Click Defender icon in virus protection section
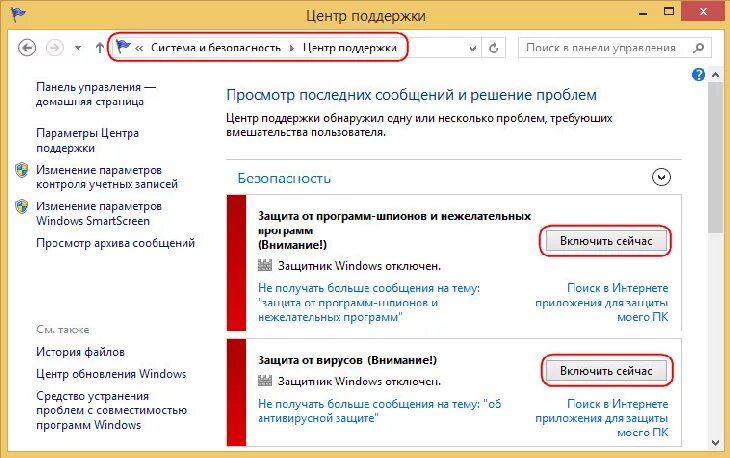730x458 pixels. tap(265, 381)
